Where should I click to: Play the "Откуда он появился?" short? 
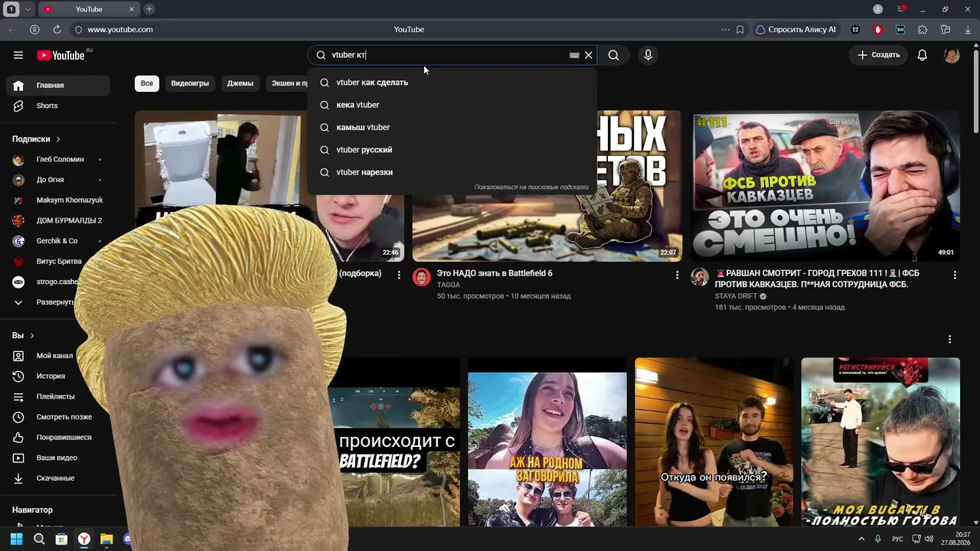[714, 442]
